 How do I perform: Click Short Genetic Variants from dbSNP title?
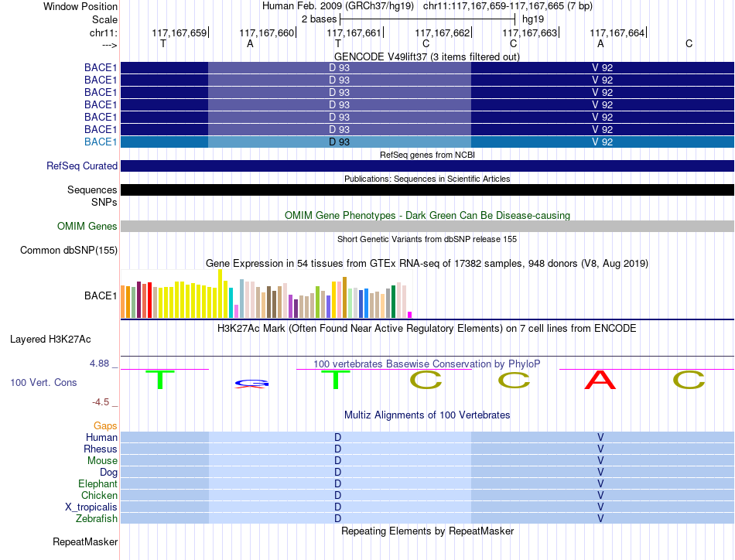(x=427, y=239)
